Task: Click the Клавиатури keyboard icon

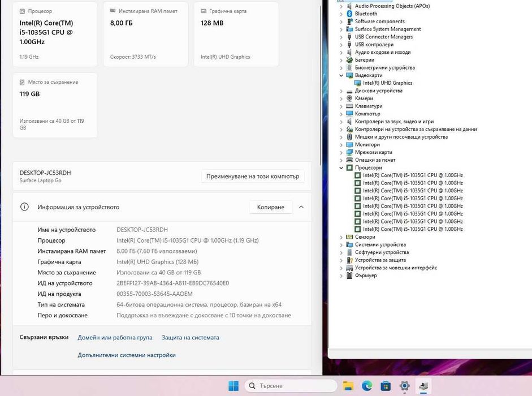Action: pyautogui.click(x=349, y=106)
